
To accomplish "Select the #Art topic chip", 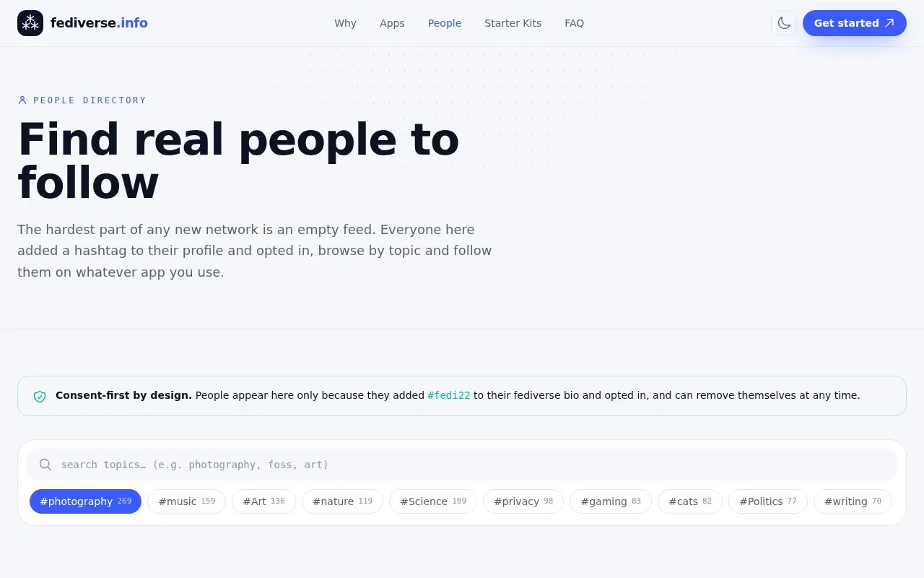I will [263, 501].
